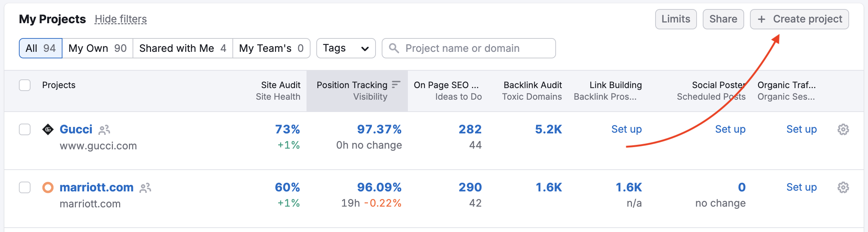The width and height of the screenshot is (868, 232).
Task: Set up Link Building for Gucci
Action: tap(626, 129)
